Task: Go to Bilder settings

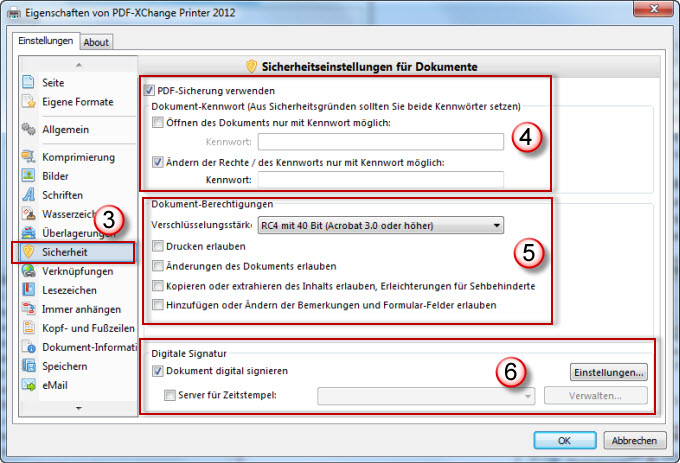Action: coord(56,176)
